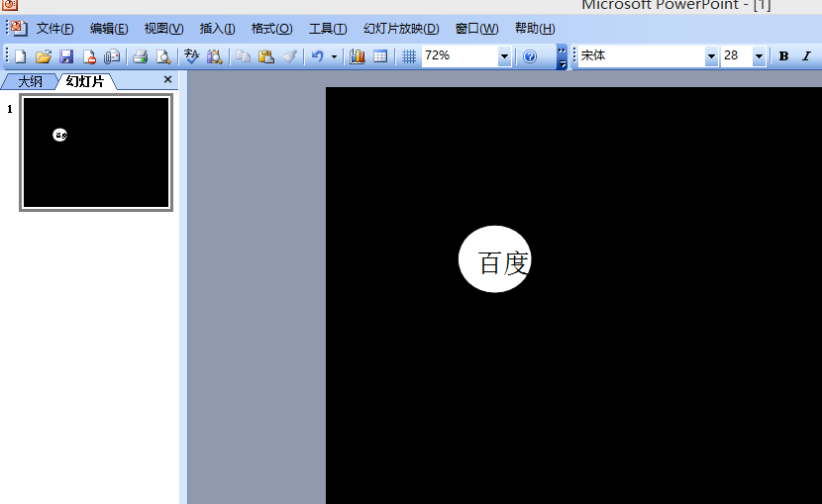Image resolution: width=822 pixels, height=504 pixels.
Task: Insert a table icon
Action: (380, 56)
